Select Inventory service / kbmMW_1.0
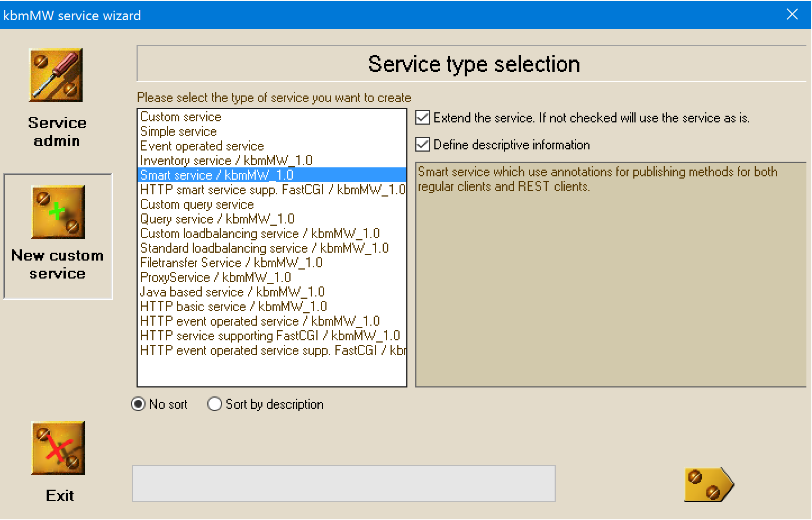The width and height of the screenshot is (812, 520). 226,161
